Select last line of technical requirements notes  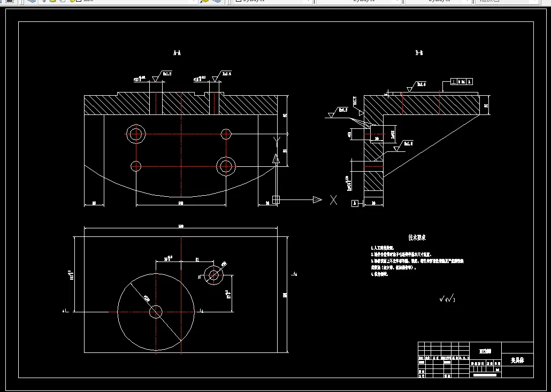(379, 274)
